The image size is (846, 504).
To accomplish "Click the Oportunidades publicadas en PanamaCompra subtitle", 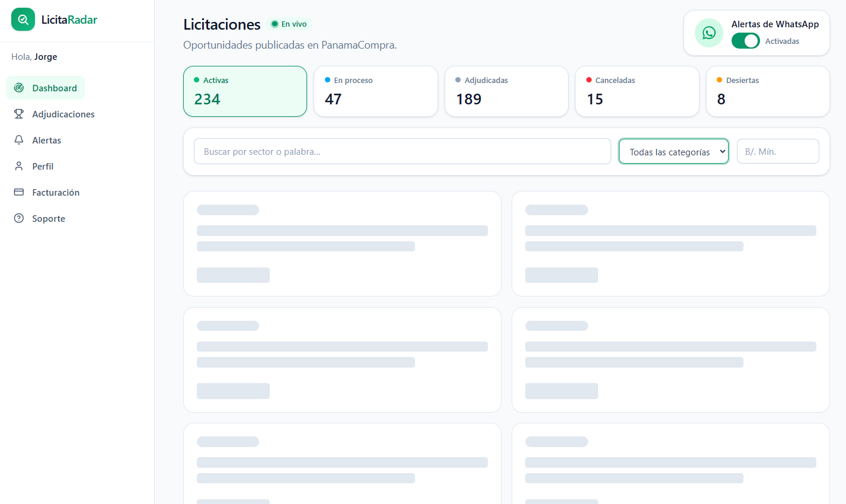I will [290, 45].
